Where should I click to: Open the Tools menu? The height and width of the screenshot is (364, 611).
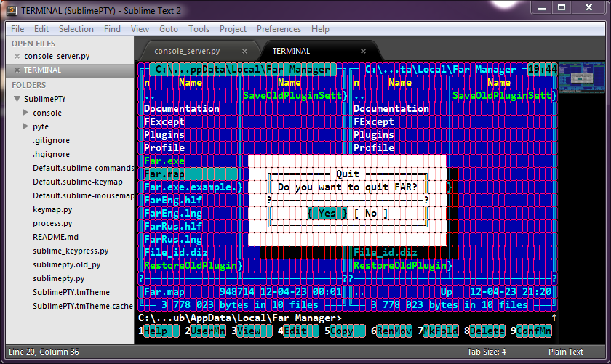(199, 29)
